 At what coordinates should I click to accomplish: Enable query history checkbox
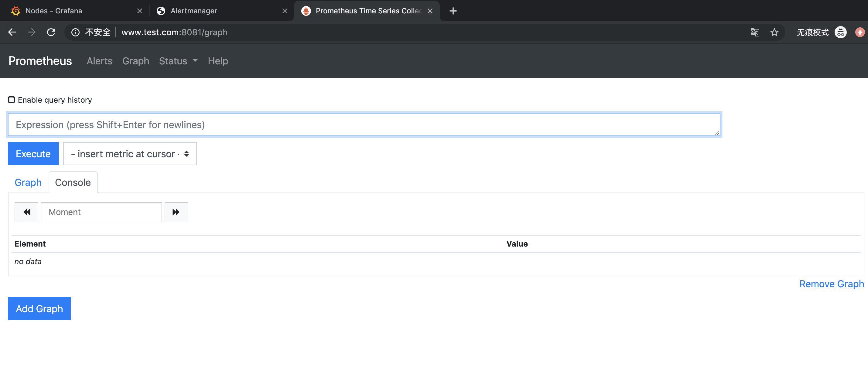(x=12, y=100)
